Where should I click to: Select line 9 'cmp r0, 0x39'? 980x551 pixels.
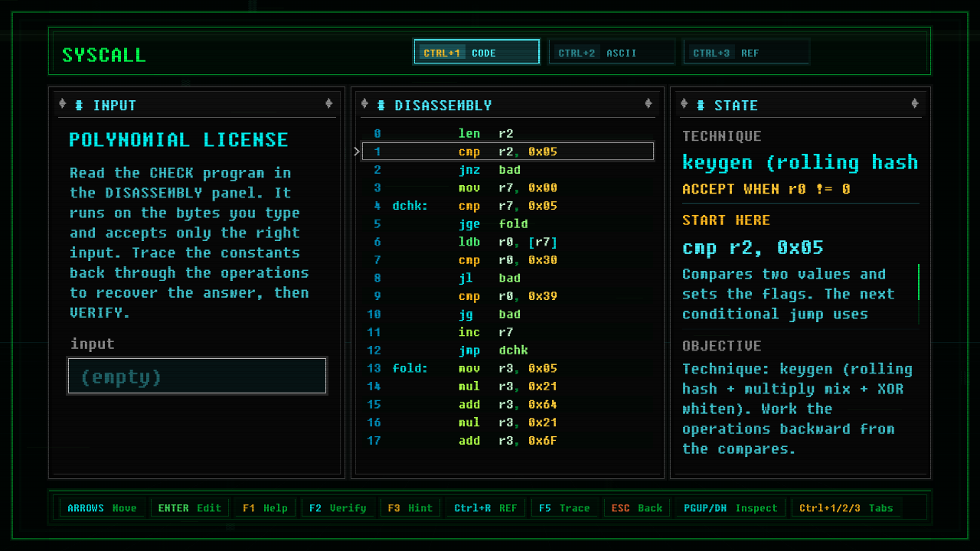tap(508, 296)
